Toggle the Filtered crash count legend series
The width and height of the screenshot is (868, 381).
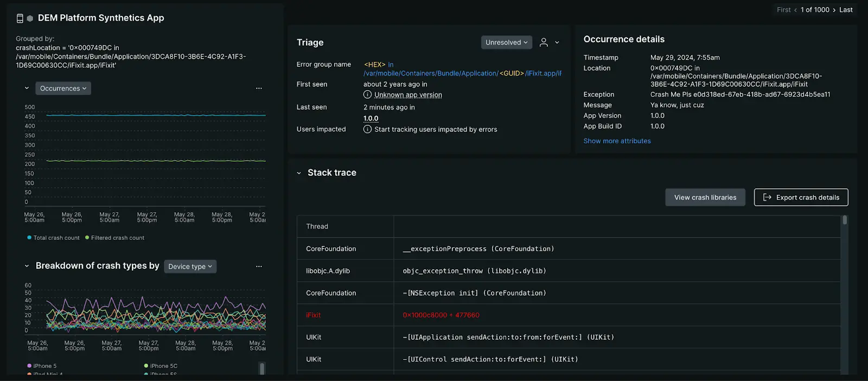(114, 238)
